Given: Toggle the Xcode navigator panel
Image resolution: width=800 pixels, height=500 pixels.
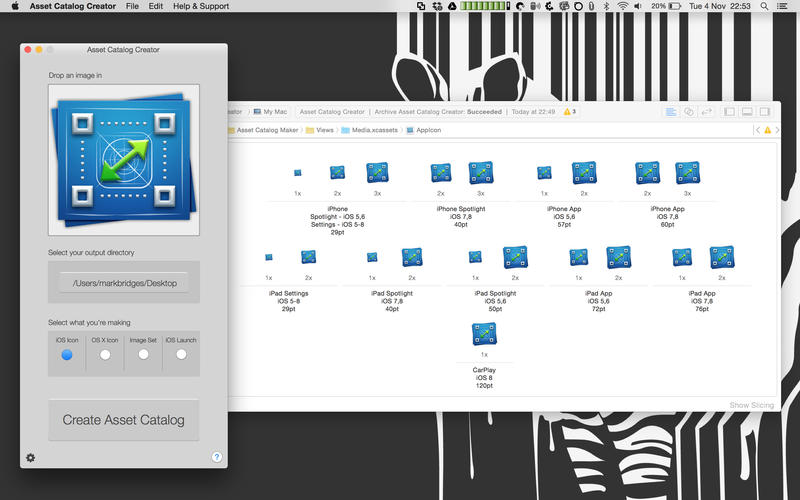Looking at the screenshot, I should click(x=730, y=112).
